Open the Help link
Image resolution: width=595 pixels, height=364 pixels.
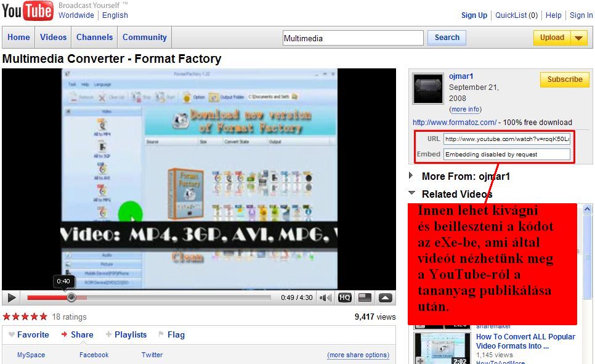(x=553, y=15)
